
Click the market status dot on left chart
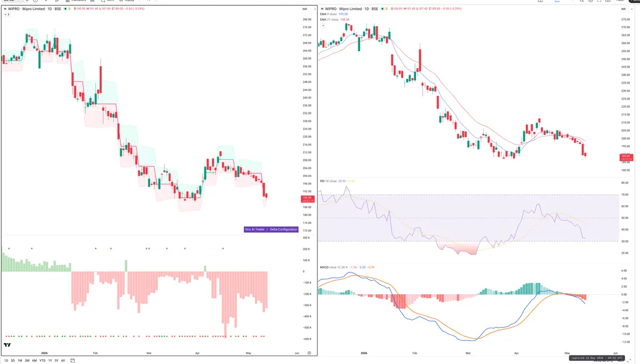point(65,9)
